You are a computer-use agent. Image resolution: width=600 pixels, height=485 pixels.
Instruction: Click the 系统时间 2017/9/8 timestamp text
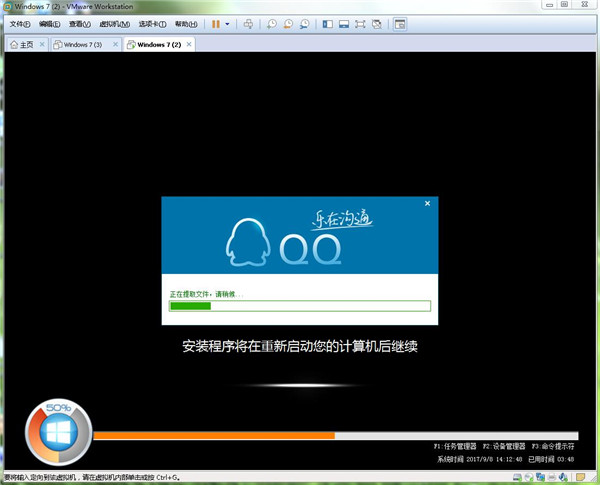click(x=480, y=459)
